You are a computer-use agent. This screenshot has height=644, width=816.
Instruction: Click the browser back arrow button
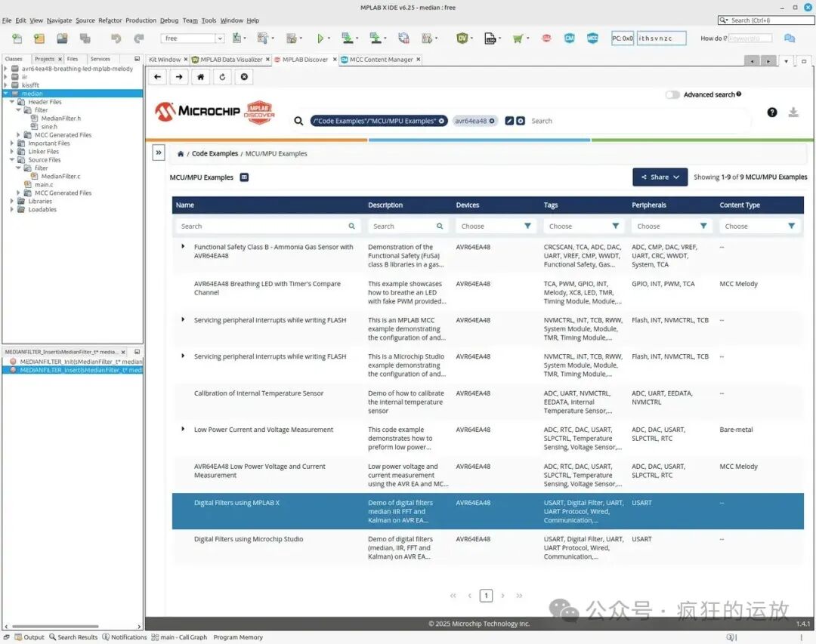(158, 77)
